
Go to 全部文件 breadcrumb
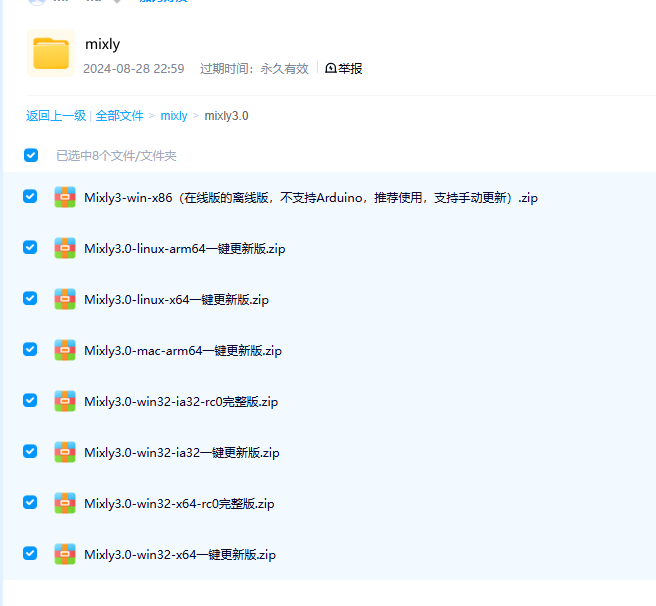120,116
